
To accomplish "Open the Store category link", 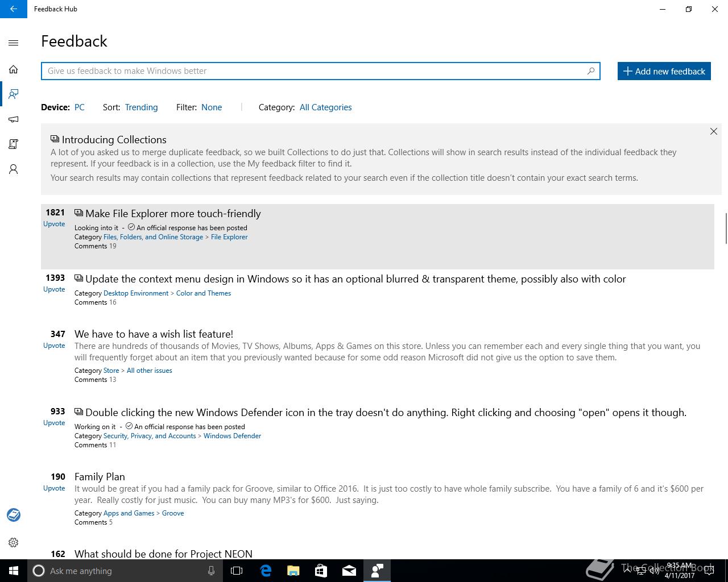I will [111, 371].
